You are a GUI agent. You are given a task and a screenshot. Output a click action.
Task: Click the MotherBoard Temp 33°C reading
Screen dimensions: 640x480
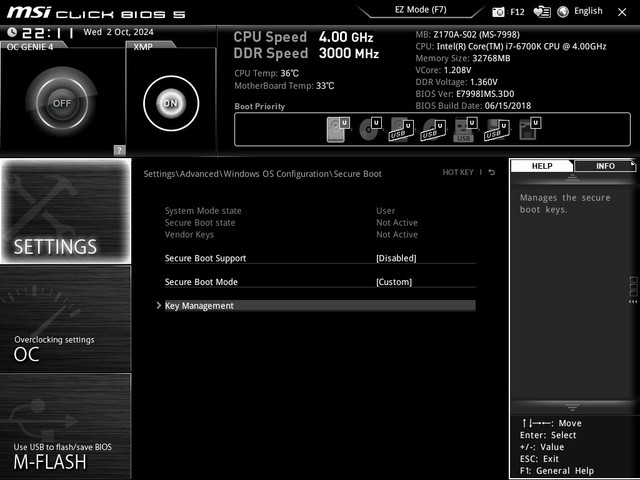(x=284, y=86)
